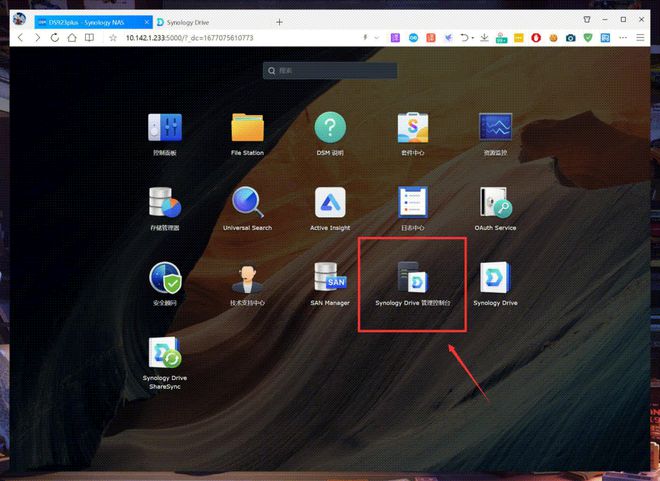Open Synology Drive Admin Console
This screenshot has width=660, height=481.
point(412,277)
